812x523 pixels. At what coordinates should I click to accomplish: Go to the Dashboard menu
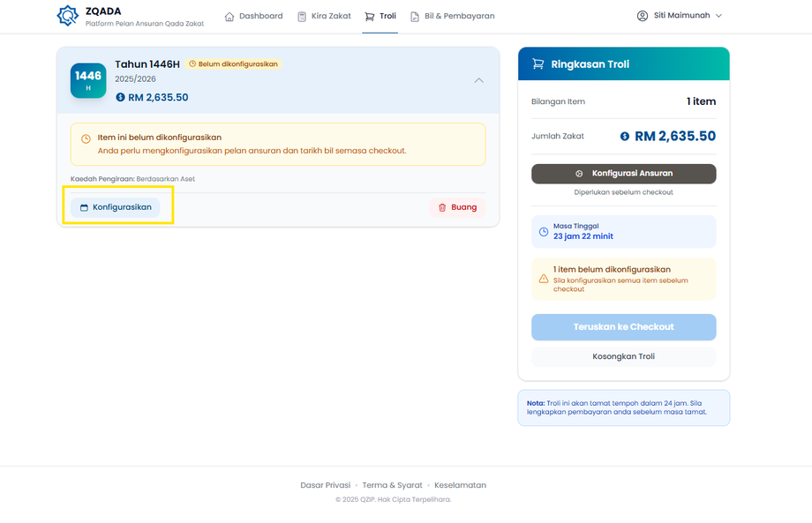254,16
